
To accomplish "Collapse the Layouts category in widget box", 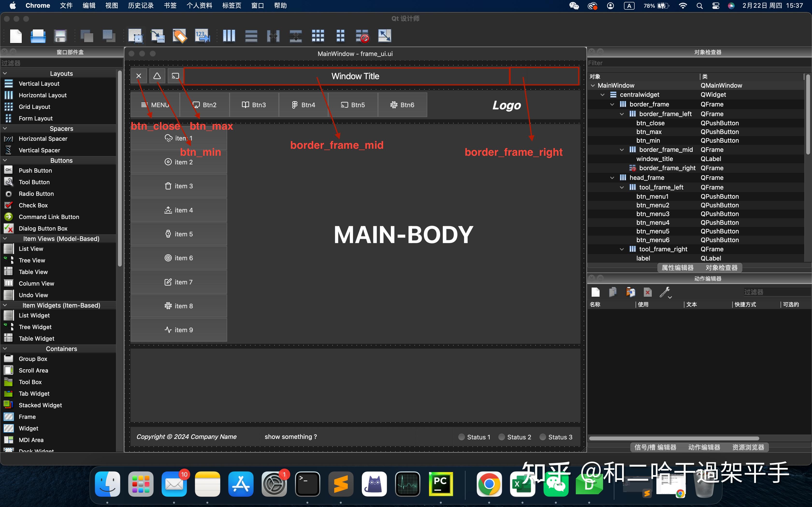I will point(5,73).
